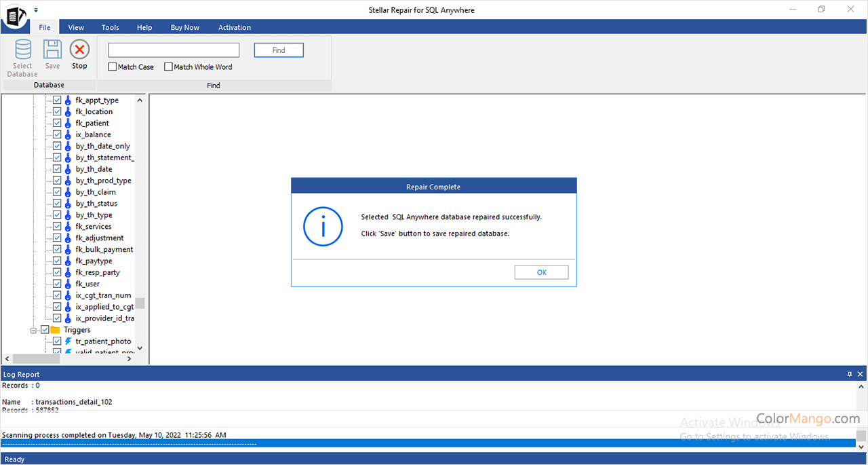The width and height of the screenshot is (868, 465).
Task: Collapse the Triggers node
Action: [x=33, y=329]
